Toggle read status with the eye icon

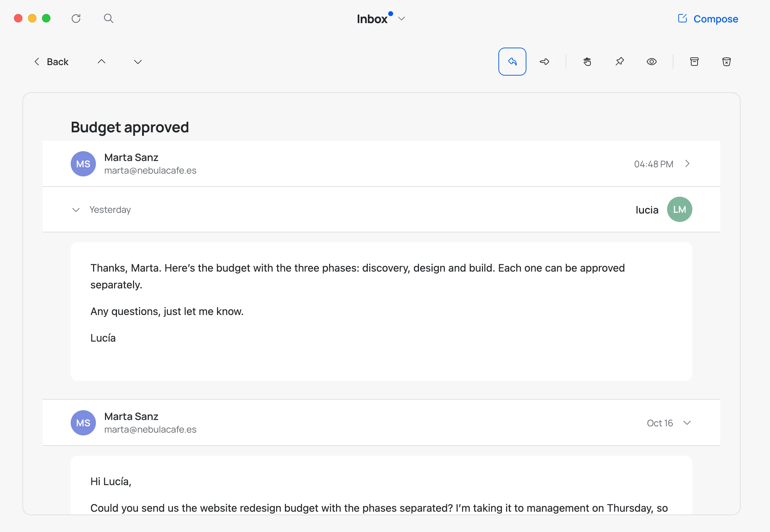click(652, 62)
